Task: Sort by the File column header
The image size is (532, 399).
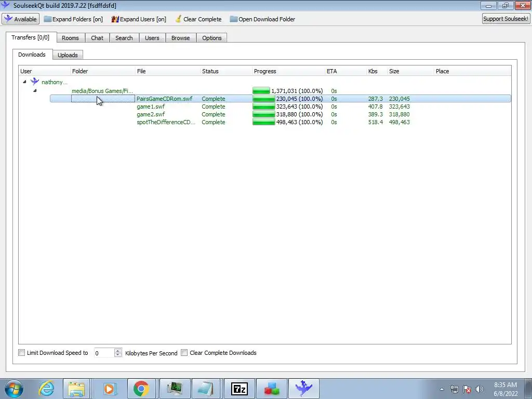Action: [x=168, y=71]
